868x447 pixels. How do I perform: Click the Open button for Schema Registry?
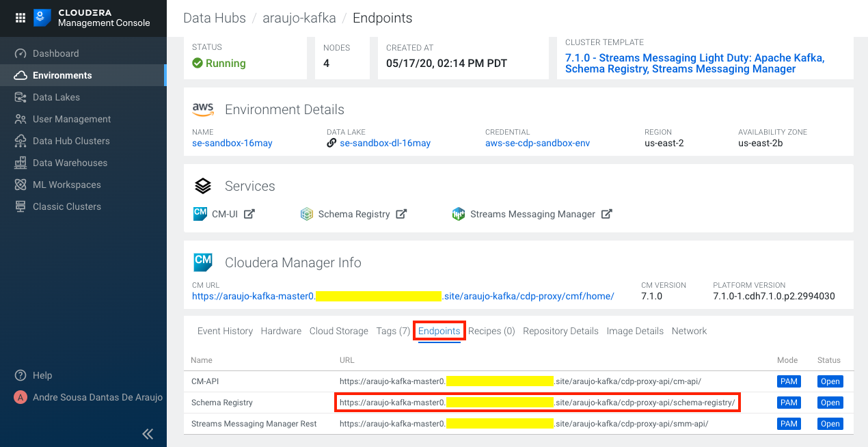(830, 403)
